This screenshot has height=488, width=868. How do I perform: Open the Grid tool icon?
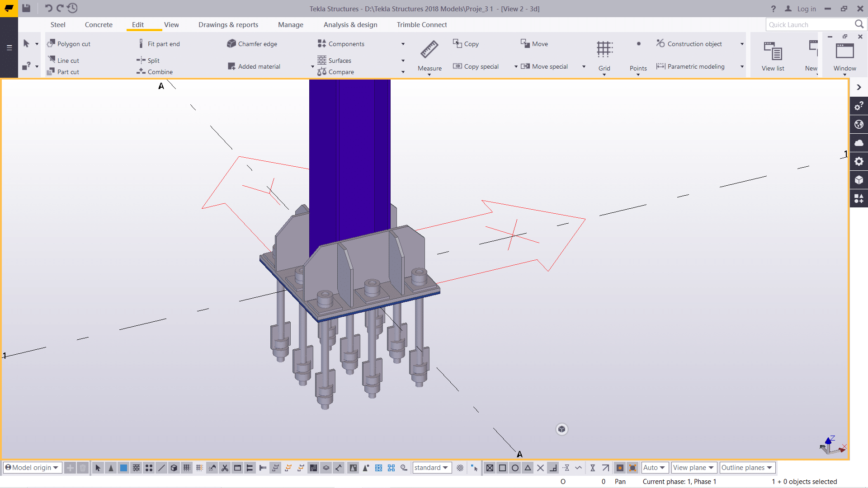[x=604, y=49]
